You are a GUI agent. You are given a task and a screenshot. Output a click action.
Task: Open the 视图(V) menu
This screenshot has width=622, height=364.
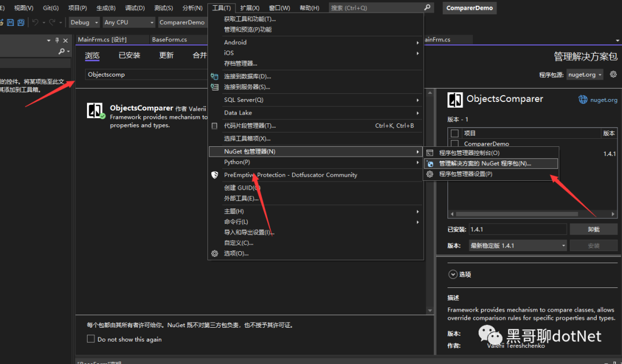[x=24, y=8]
